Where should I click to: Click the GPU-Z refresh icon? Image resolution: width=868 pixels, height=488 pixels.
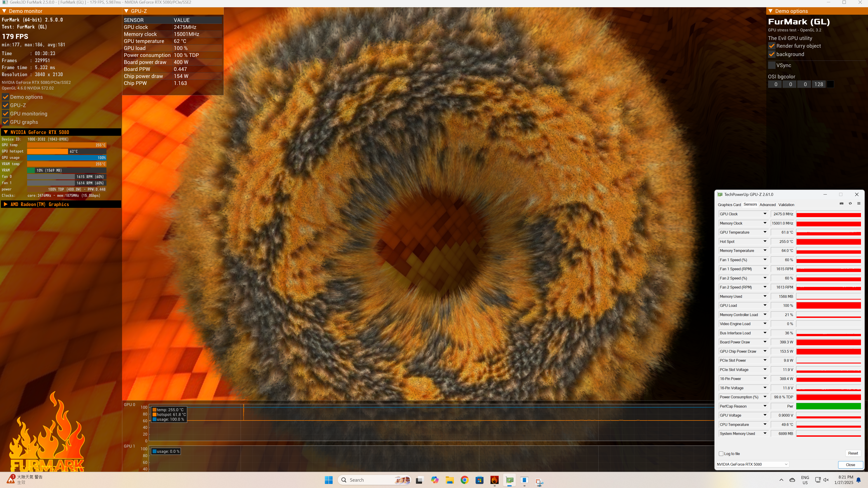pos(850,203)
